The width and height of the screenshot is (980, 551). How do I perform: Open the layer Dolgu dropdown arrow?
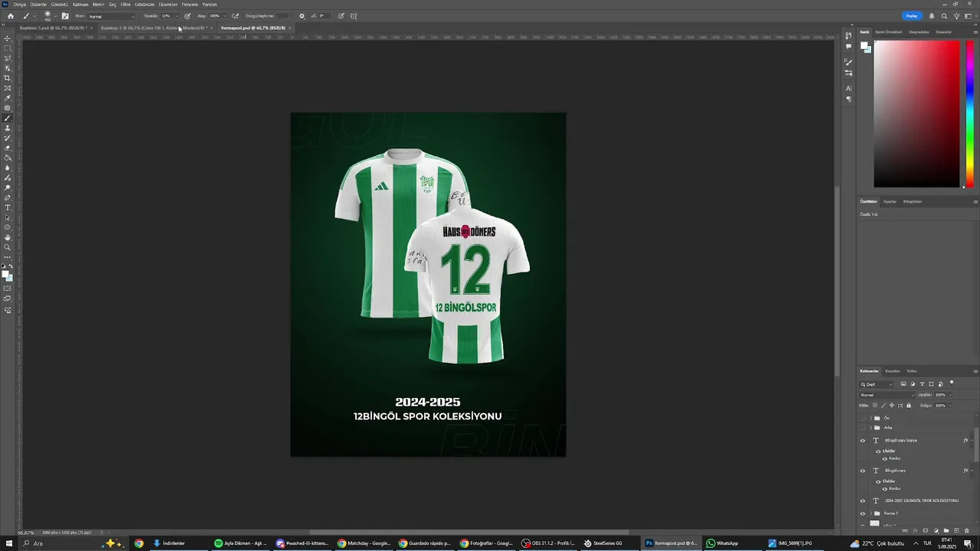click(x=950, y=405)
